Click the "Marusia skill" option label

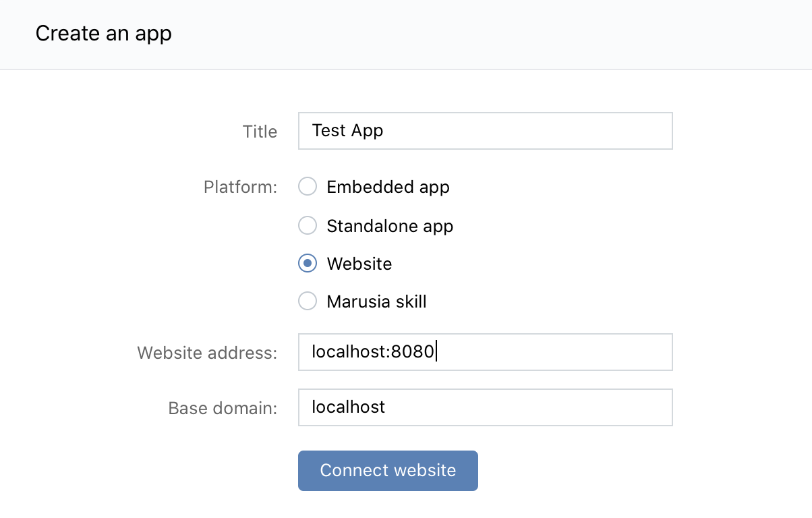point(376,301)
